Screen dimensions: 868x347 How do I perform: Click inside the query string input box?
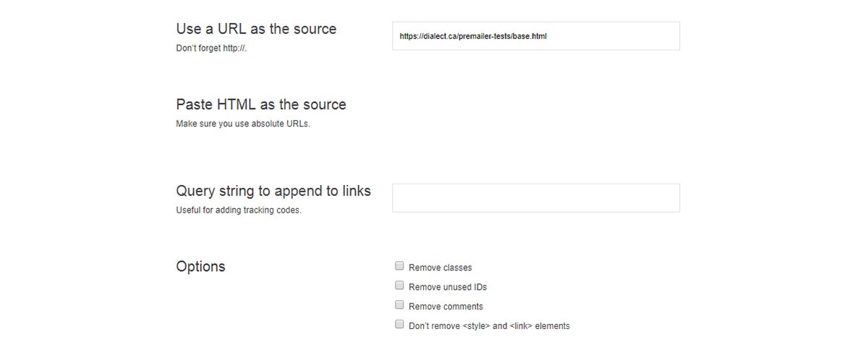coord(536,198)
